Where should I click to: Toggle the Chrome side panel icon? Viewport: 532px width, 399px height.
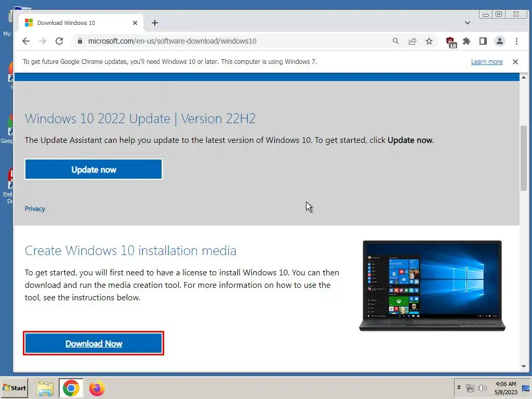[x=483, y=41]
